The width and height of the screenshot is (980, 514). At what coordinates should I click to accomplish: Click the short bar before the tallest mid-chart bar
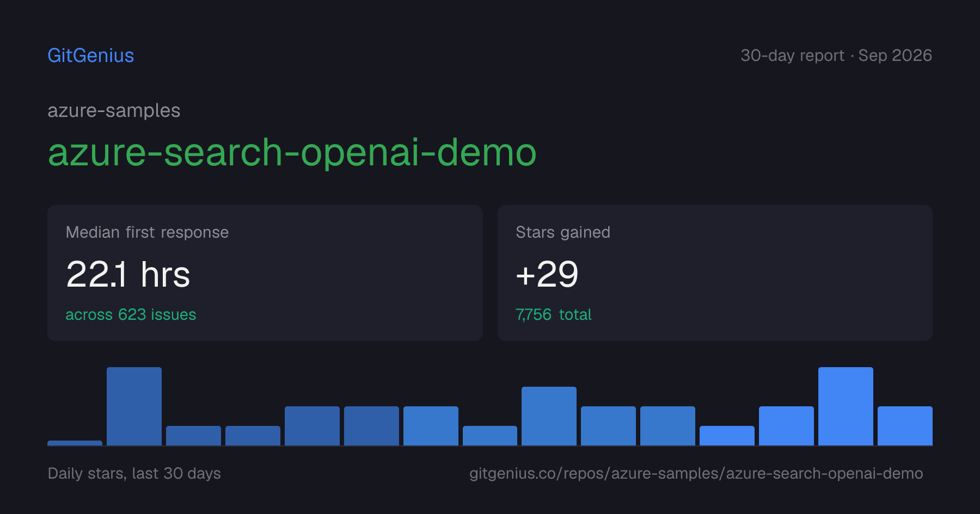(x=489, y=436)
